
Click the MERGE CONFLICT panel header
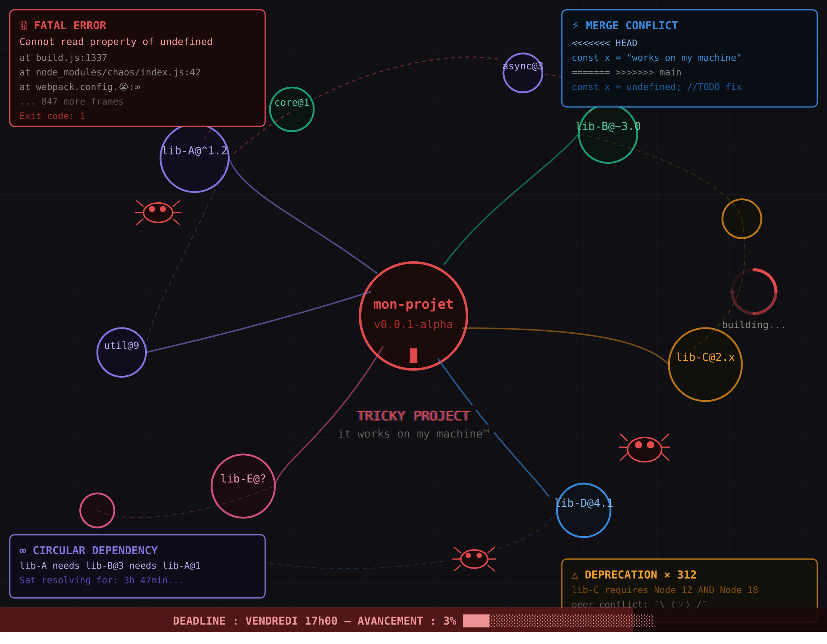coord(631,26)
